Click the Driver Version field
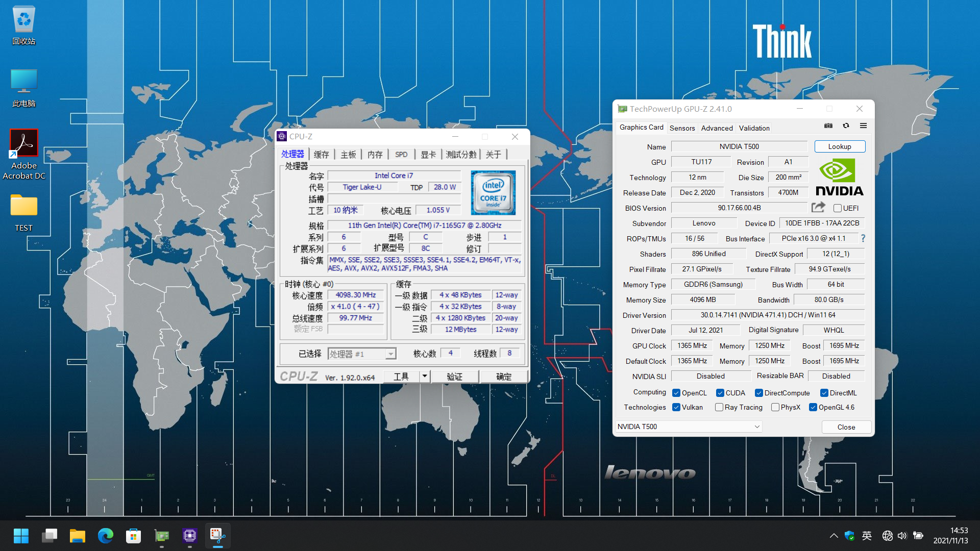This screenshot has height=551, width=980. (768, 315)
